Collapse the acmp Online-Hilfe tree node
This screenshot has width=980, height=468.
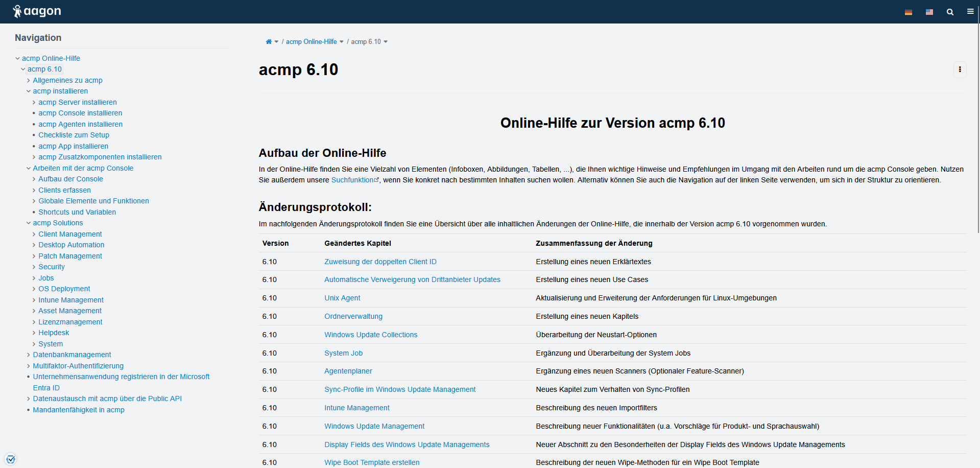click(17, 59)
